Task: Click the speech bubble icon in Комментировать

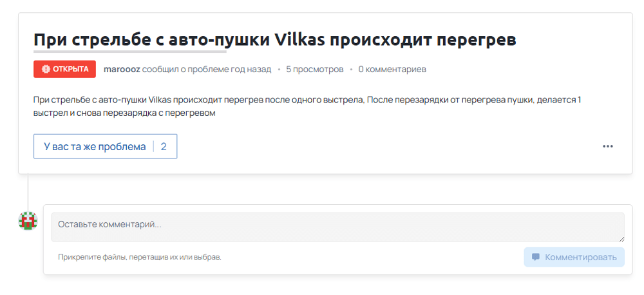Action: [536, 257]
